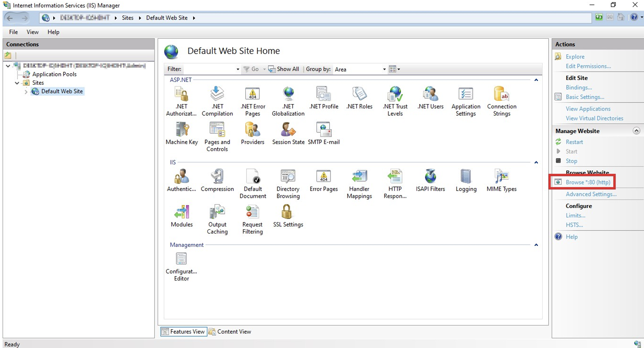
Task: Collapse the server root tree node
Action: [x=8, y=66]
